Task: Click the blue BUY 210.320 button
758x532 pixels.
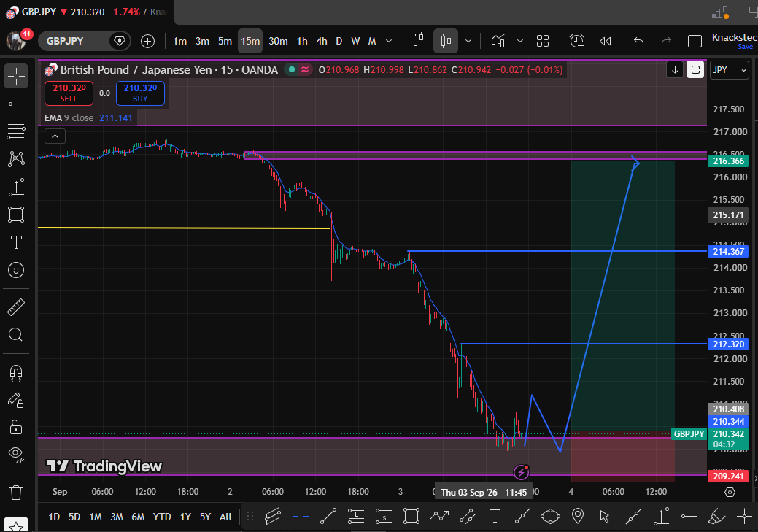Action: [x=140, y=93]
